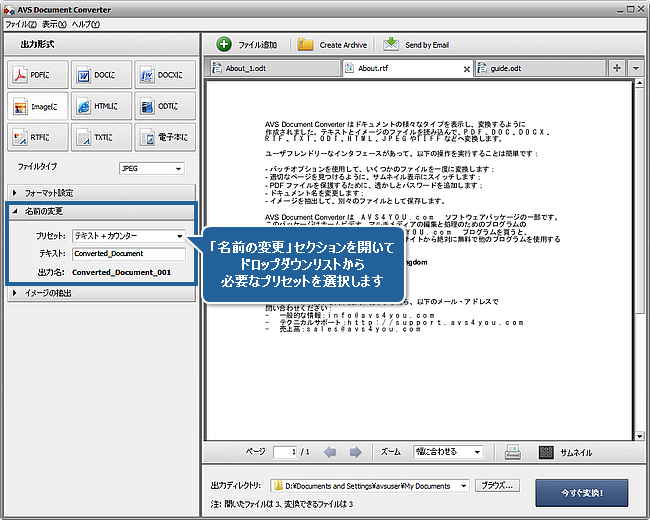
Task: Open the preset dropdown テキスト+カウンター
Action: pyautogui.click(x=129, y=236)
